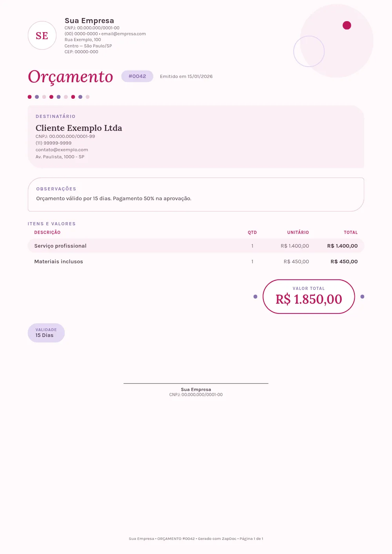
Task: Click the purple dot right of Valor Total
Action: (x=362, y=297)
